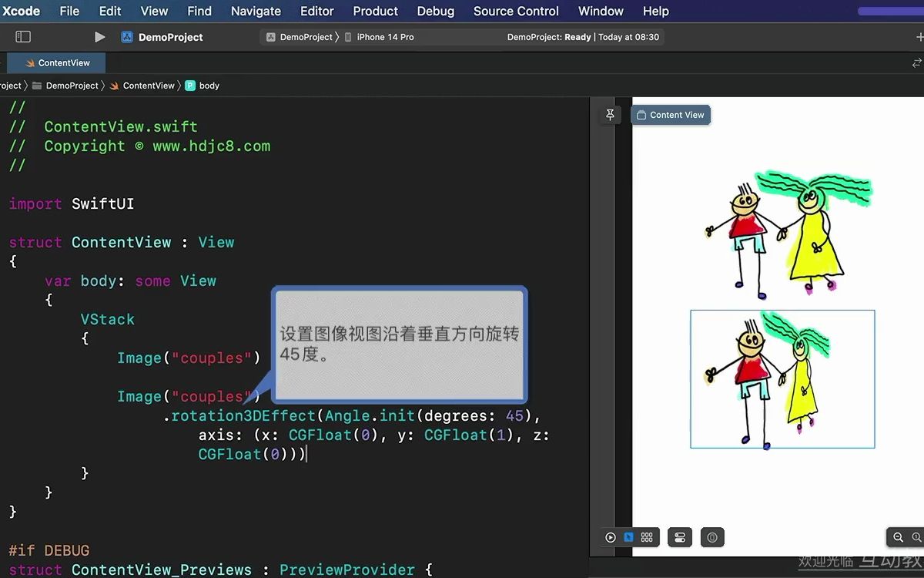Click the Swift icon next to ContentView breadcrumb

114,86
